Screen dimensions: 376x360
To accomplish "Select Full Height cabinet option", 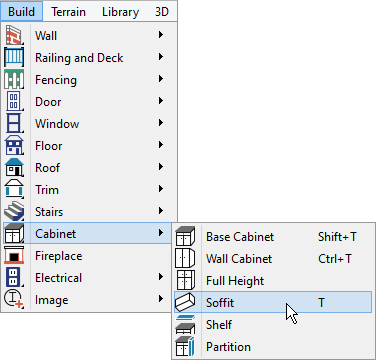I will pos(273,280).
